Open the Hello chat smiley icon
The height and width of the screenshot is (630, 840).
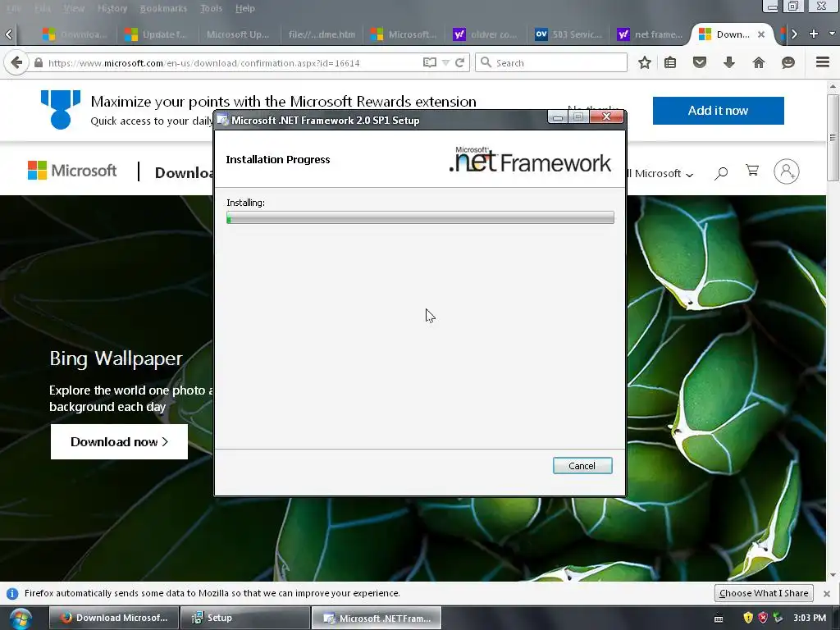pyautogui.click(x=787, y=62)
